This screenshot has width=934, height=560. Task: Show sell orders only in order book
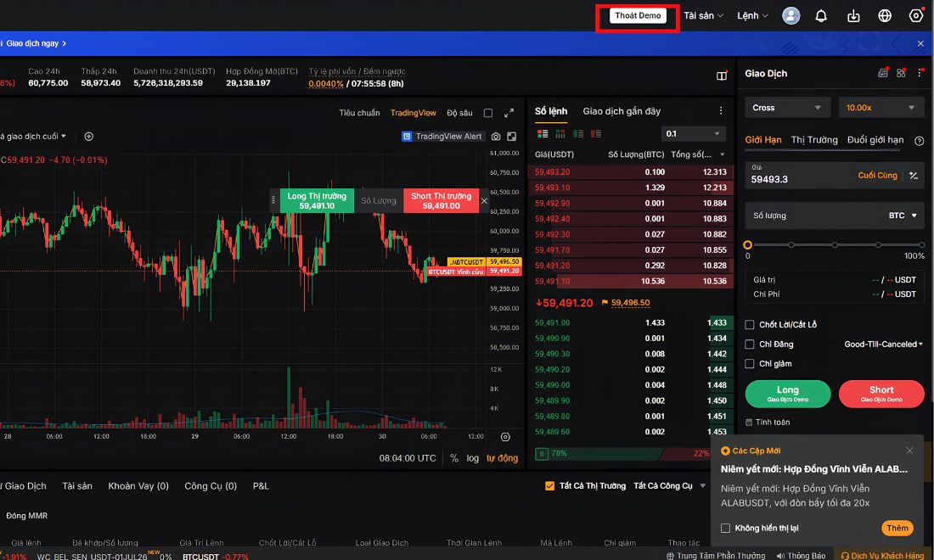[596, 134]
